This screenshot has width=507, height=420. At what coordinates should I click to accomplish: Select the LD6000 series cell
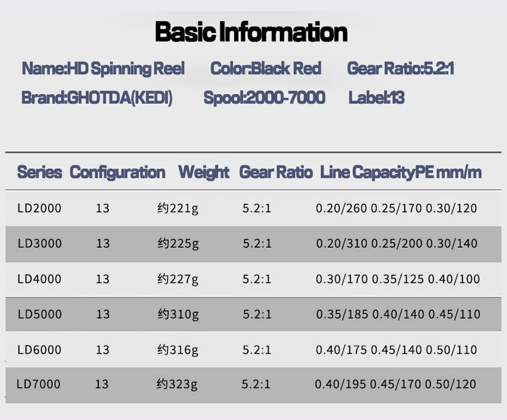click(x=40, y=350)
